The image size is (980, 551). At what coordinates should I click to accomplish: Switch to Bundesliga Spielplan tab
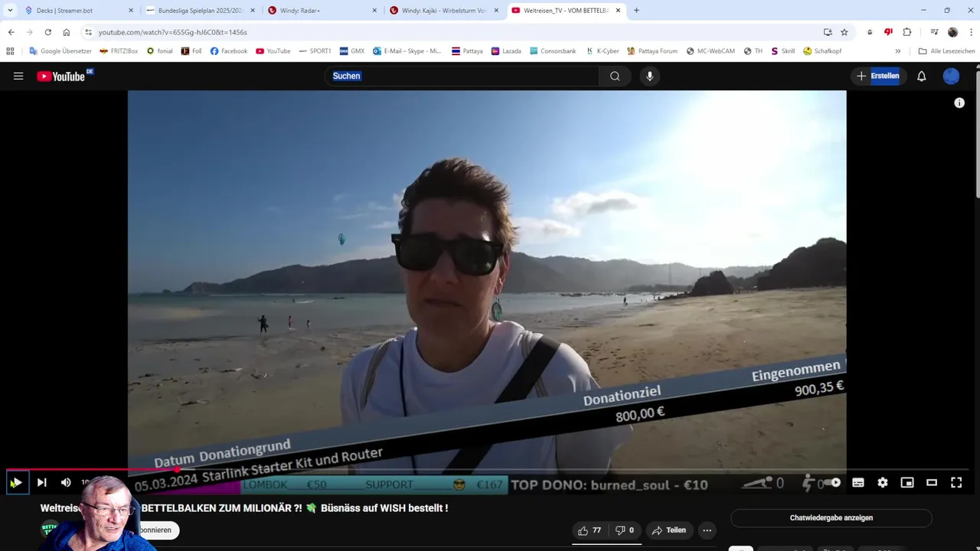(201, 11)
